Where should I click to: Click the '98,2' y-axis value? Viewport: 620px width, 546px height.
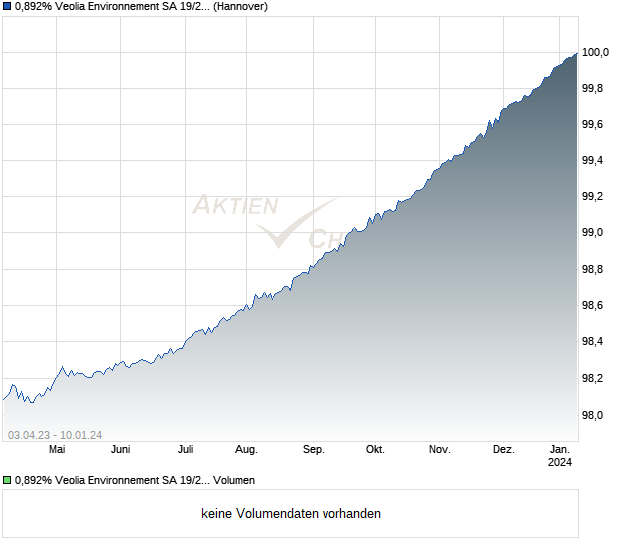tap(593, 378)
